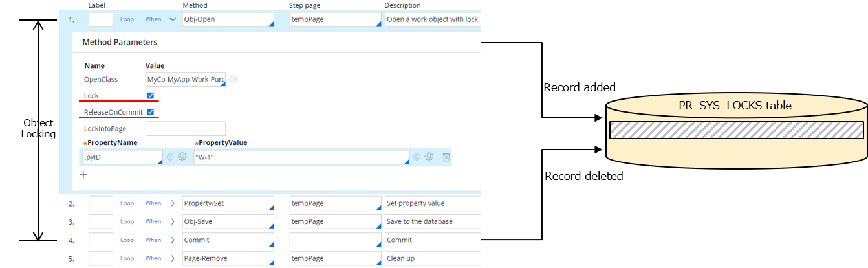Click the empty step page field of Commit
Screen dimensions: 868x268
336,240
